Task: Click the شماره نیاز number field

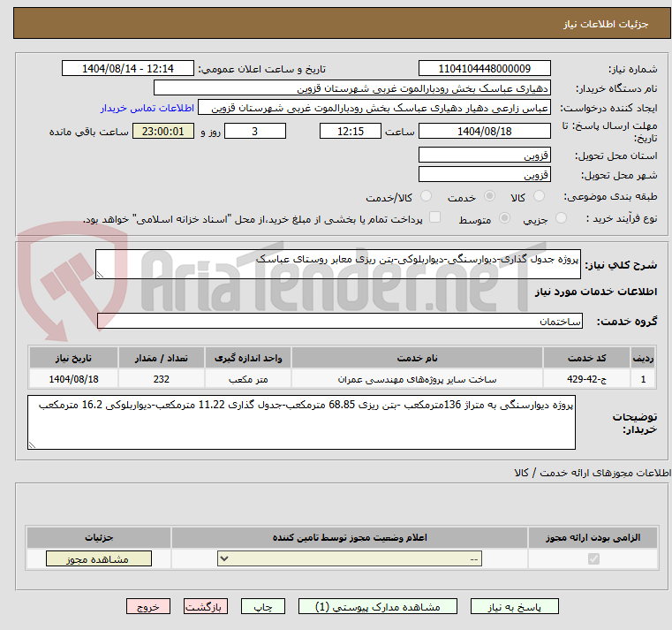Action: 484,69
